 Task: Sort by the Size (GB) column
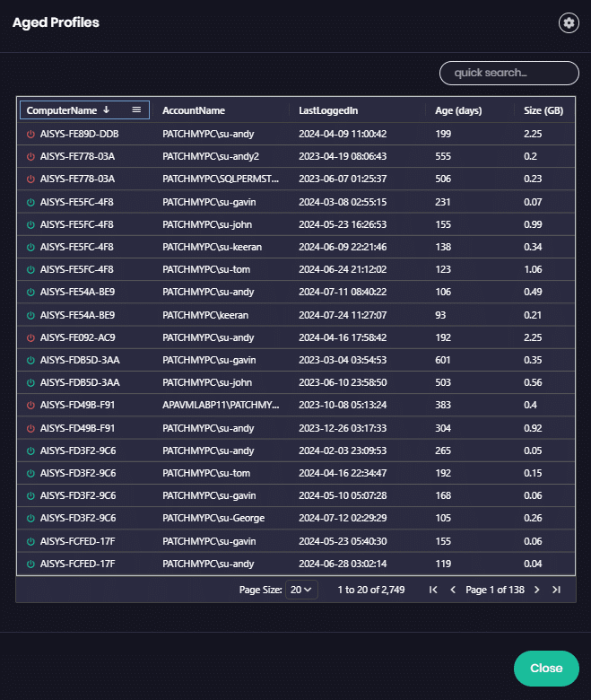(543, 110)
